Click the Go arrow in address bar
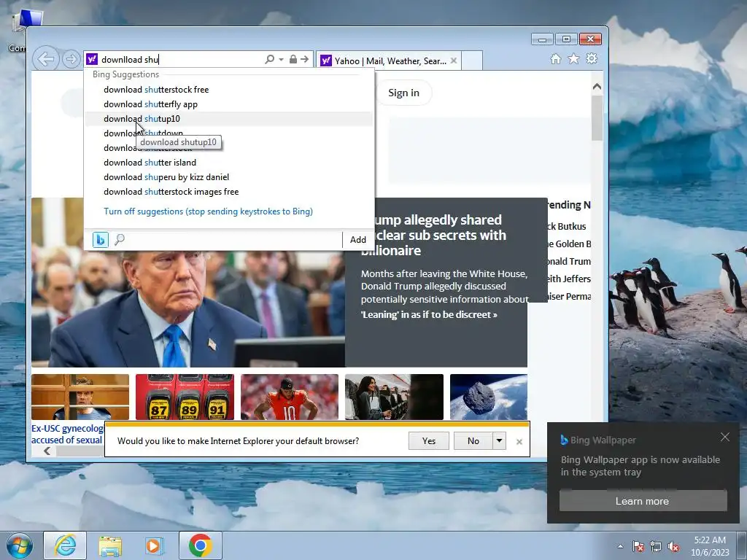 coord(305,59)
